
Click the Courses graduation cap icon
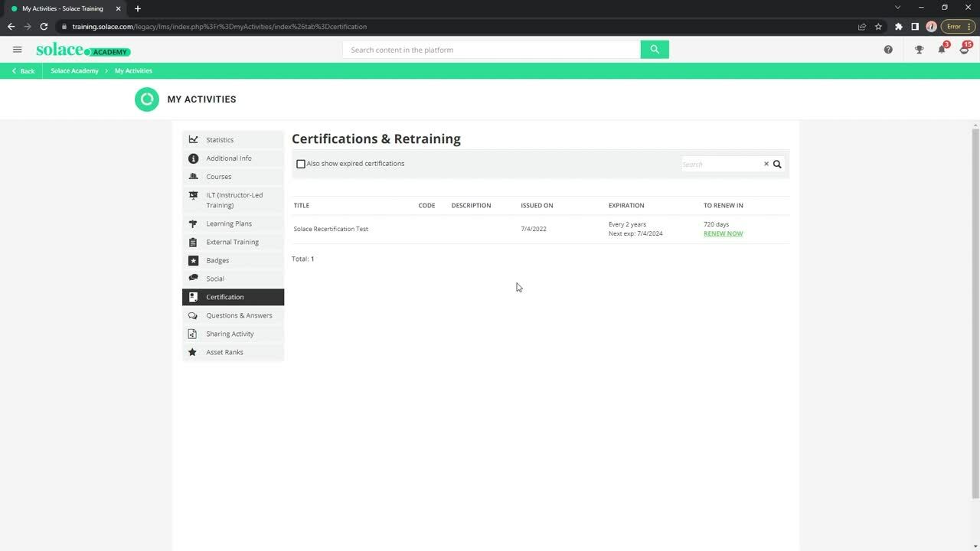[x=193, y=176]
